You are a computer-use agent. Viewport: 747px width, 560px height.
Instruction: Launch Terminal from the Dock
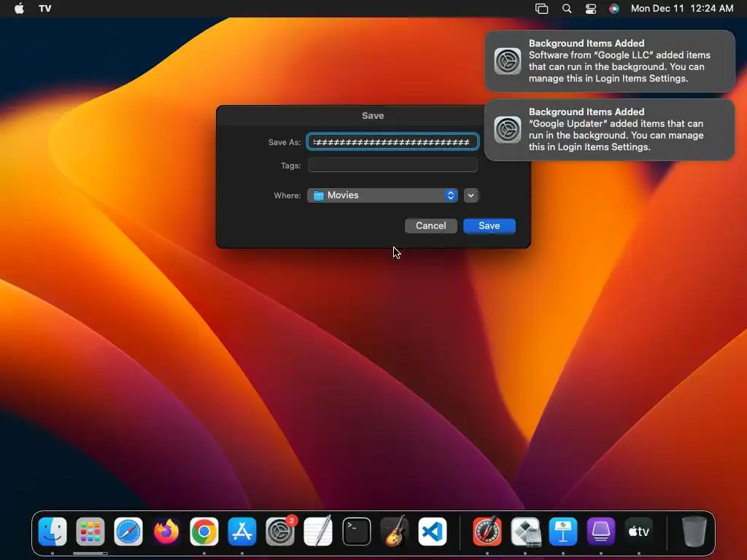[x=356, y=532]
